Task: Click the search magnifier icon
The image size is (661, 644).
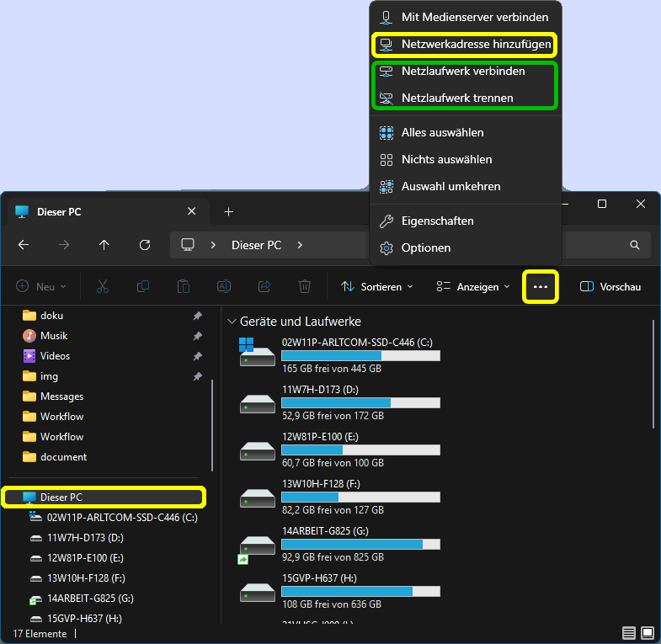Action: point(635,245)
